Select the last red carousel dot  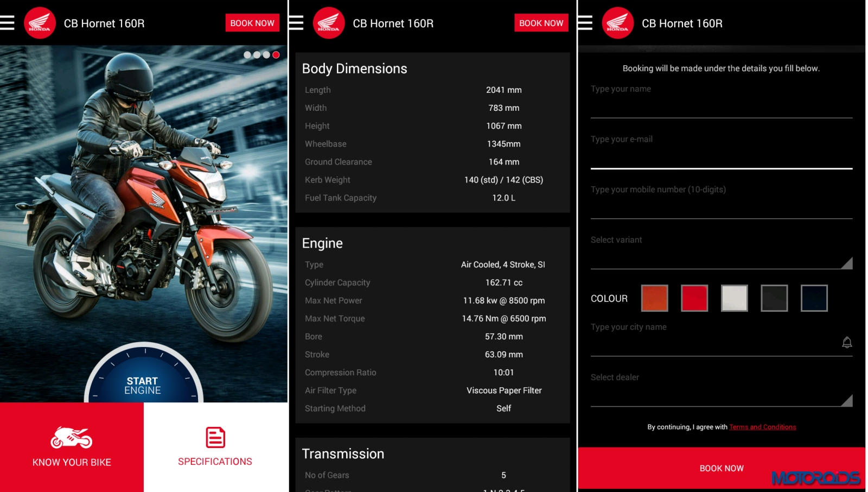(276, 55)
